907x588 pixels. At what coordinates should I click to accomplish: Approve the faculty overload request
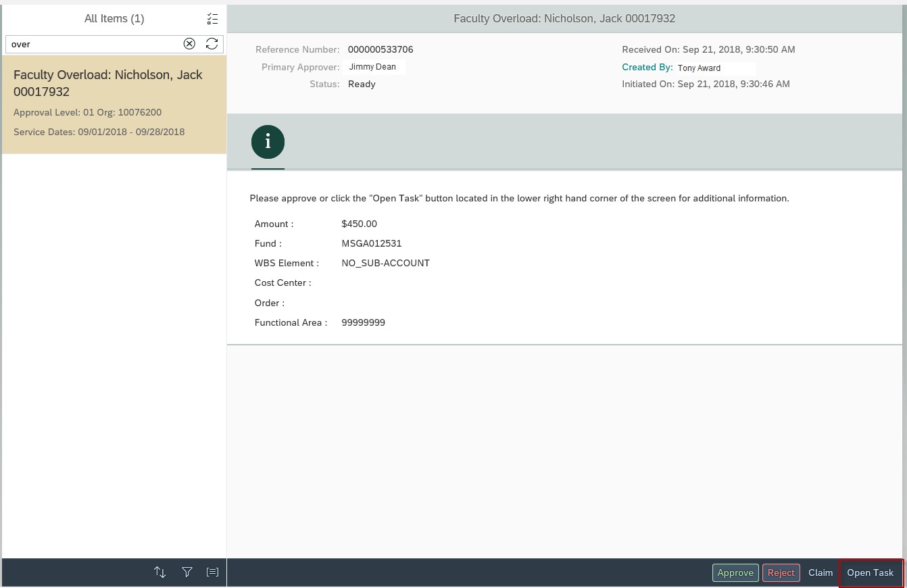click(x=735, y=573)
